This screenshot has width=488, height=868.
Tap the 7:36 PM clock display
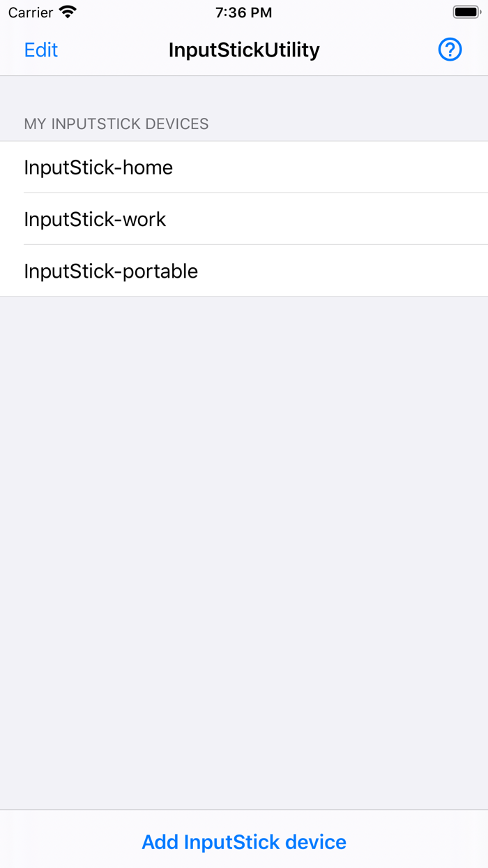click(243, 12)
